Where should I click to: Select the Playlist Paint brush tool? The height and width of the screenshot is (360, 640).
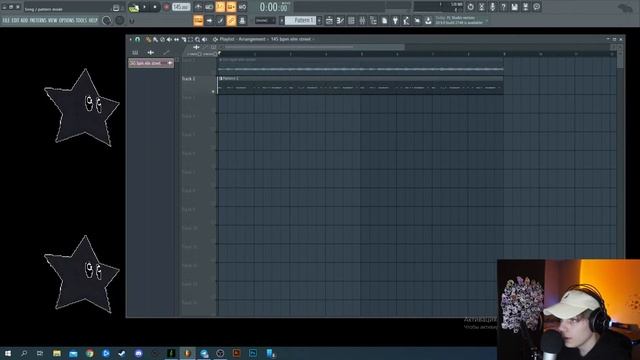pos(156,40)
